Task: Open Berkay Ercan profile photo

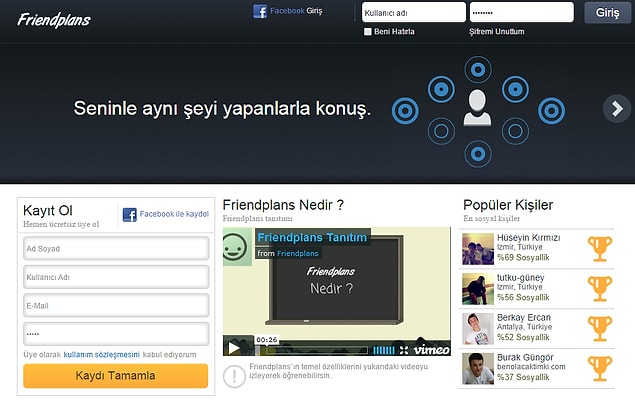Action: coord(478,329)
